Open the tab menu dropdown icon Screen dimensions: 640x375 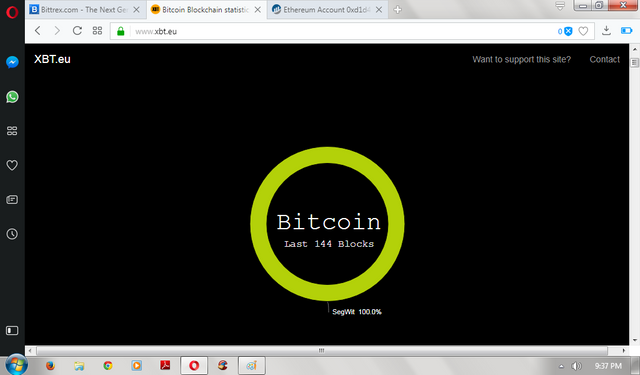[560, 6]
